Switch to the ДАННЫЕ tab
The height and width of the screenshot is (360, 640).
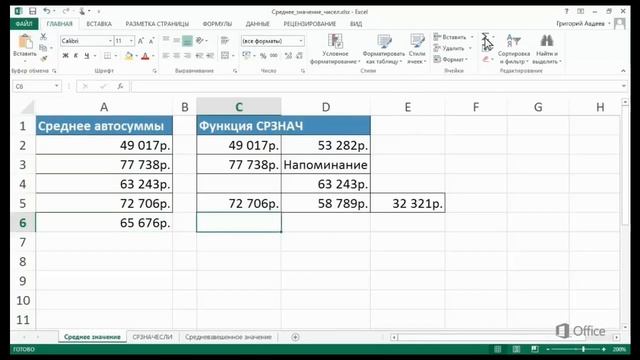pyautogui.click(x=258, y=24)
